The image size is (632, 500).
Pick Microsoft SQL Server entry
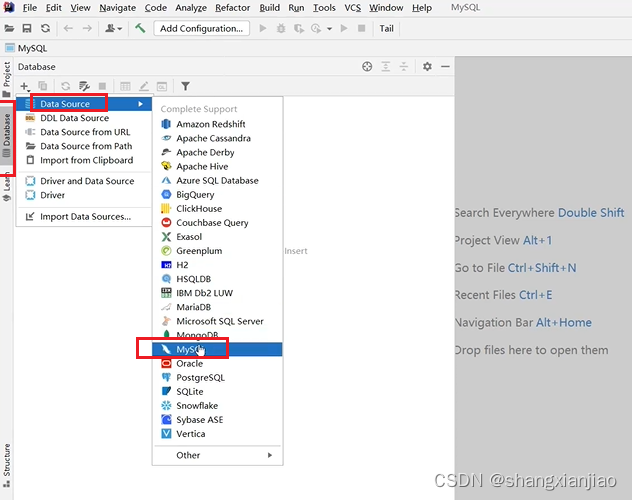point(217,321)
